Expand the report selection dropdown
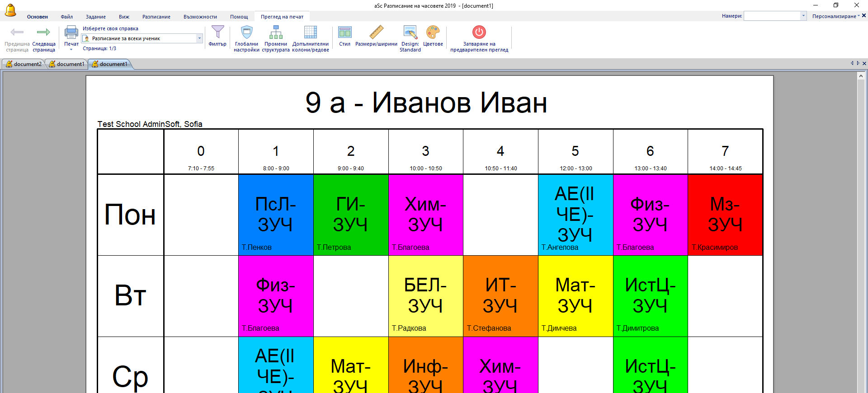Image resolution: width=868 pixels, height=393 pixels. coord(199,38)
